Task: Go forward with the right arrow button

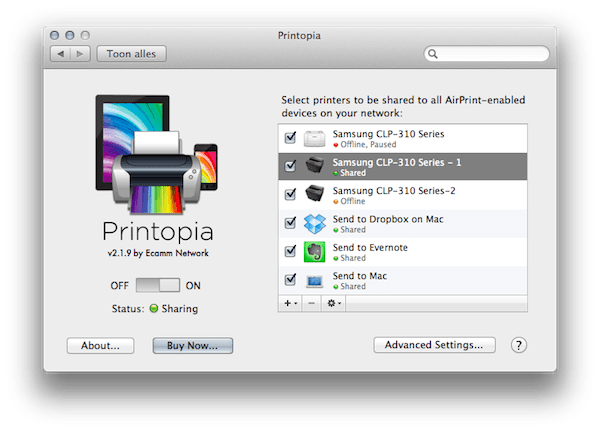Action: 80,54
